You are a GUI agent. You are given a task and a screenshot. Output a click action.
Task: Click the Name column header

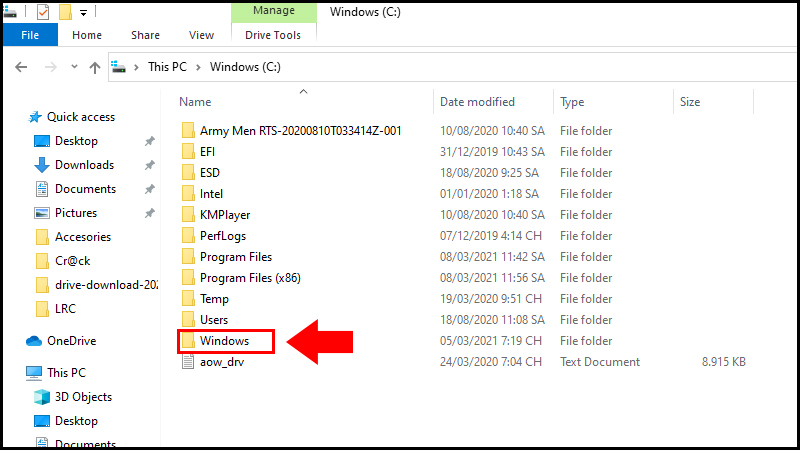click(x=196, y=102)
